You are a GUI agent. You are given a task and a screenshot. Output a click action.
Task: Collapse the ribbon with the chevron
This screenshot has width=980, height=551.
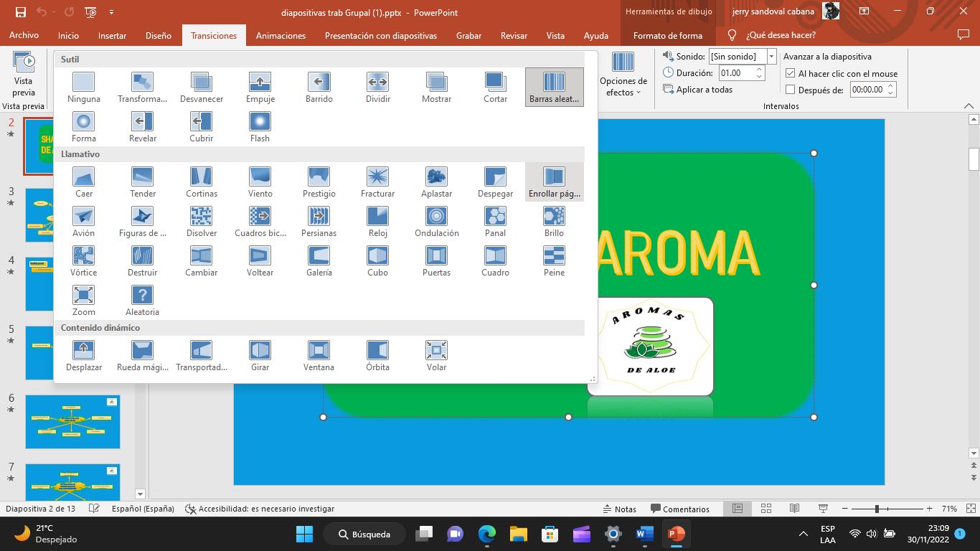[969, 106]
